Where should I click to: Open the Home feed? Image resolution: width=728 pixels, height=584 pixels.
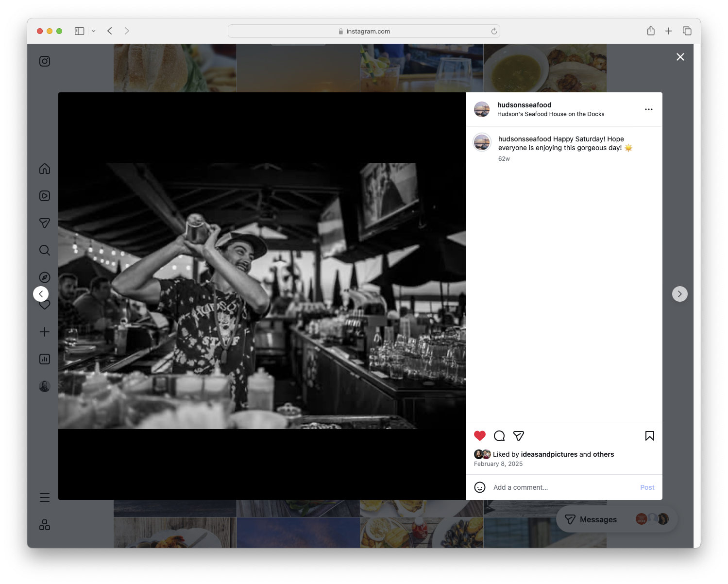coord(44,169)
